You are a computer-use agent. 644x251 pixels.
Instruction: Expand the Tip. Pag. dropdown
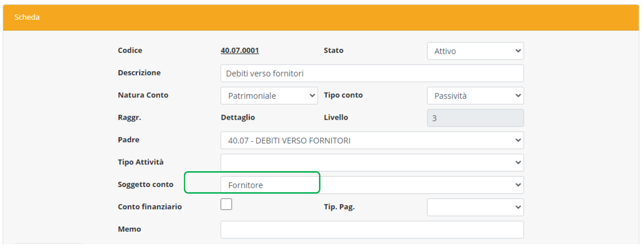click(475, 208)
